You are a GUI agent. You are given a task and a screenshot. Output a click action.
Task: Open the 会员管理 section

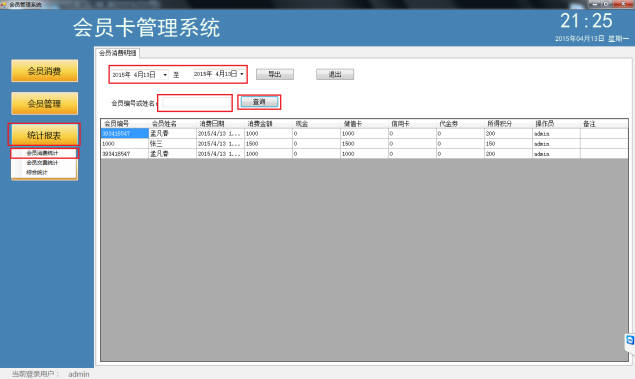[x=45, y=104]
